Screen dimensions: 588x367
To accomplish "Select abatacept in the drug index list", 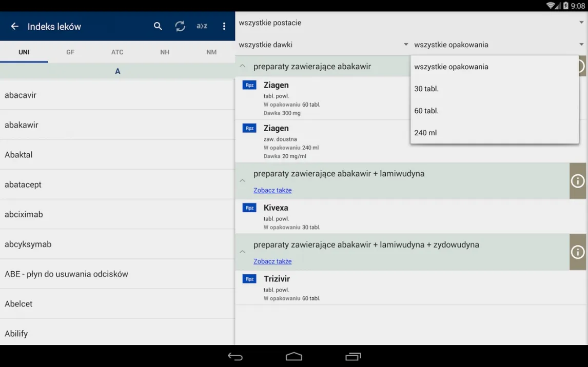I will tap(23, 185).
